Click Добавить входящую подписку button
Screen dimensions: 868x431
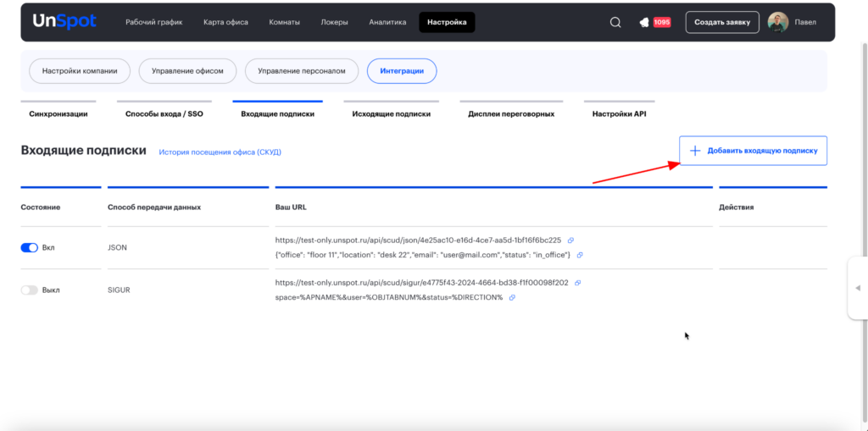754,151
